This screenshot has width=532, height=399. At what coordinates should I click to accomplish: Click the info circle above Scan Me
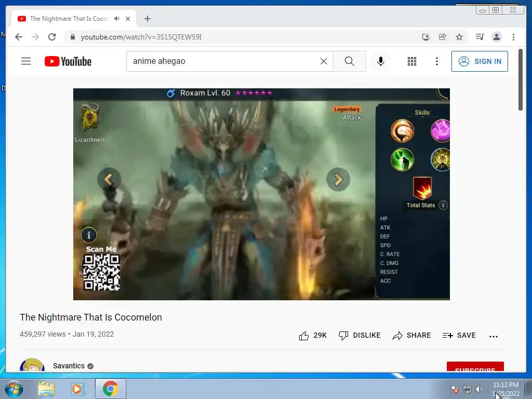89,235
